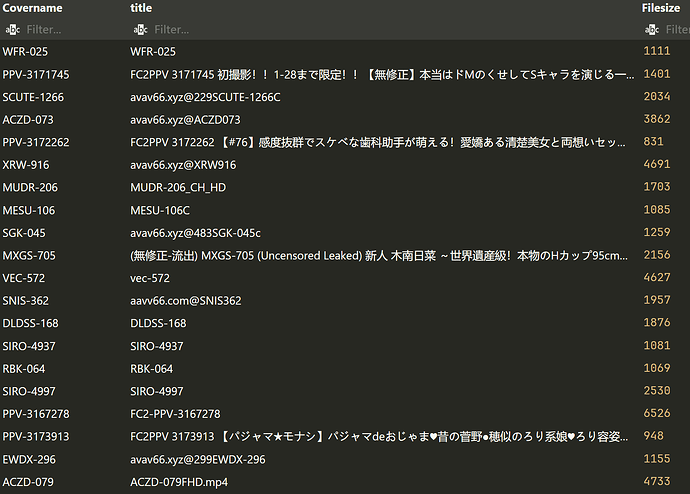690x494 pixels.
Task: Click the avav66.xyz@ACZD073 title cell
Action: click(x=185, y=120)
